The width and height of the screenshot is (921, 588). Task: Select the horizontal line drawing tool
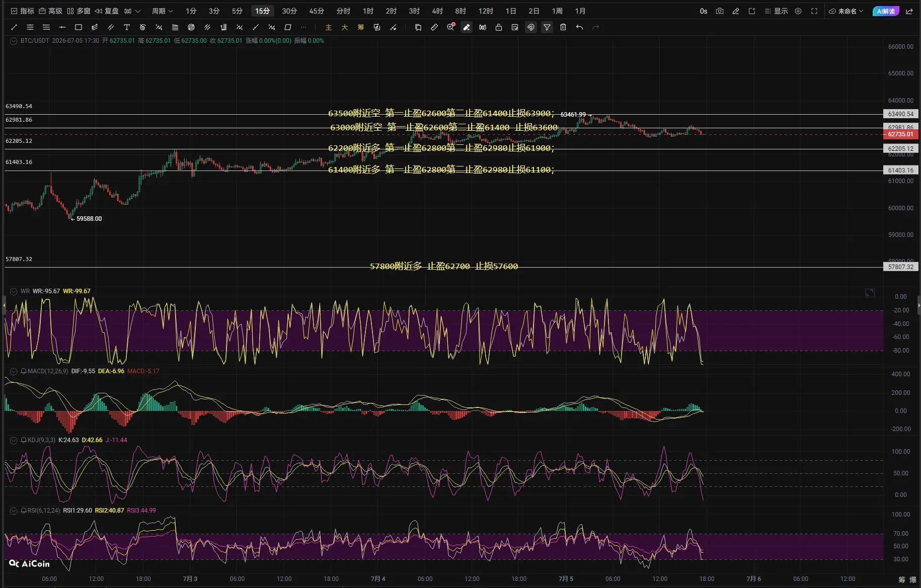(62, 27)
